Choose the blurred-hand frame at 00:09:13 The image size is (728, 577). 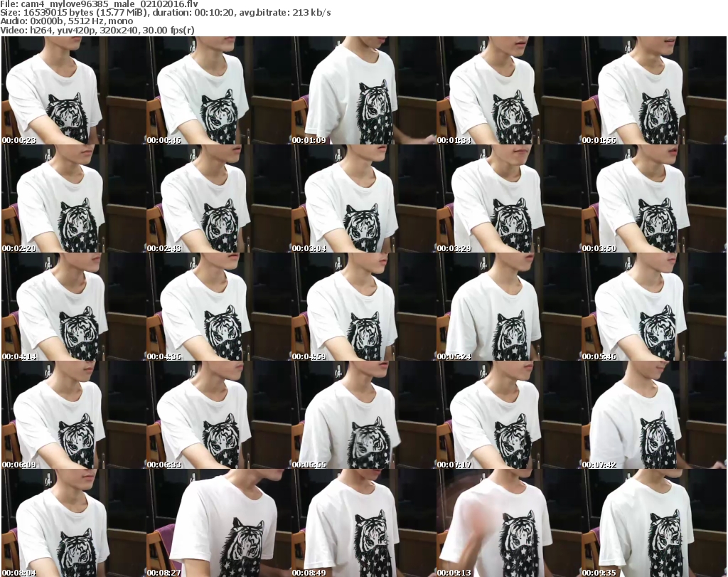509,523
